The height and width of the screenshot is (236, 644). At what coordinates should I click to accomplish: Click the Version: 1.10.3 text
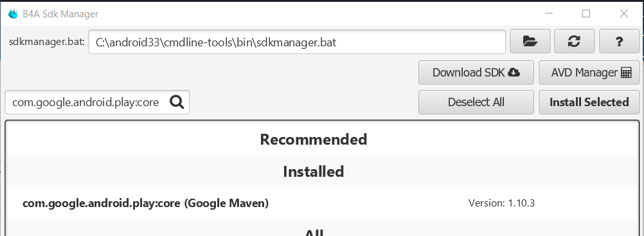click(501, 203)
